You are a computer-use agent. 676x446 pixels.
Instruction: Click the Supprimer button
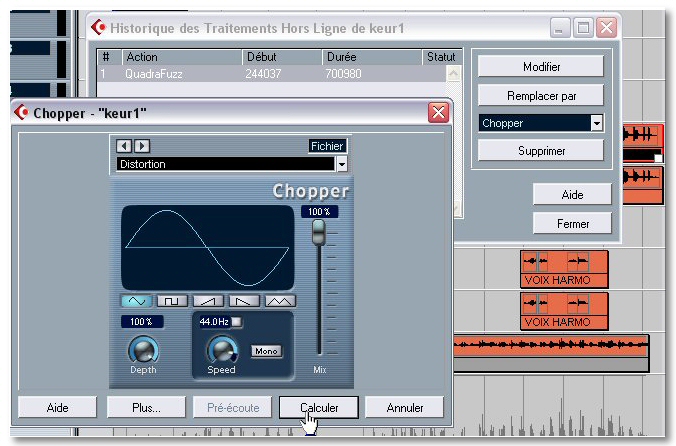tap(541, 151)
